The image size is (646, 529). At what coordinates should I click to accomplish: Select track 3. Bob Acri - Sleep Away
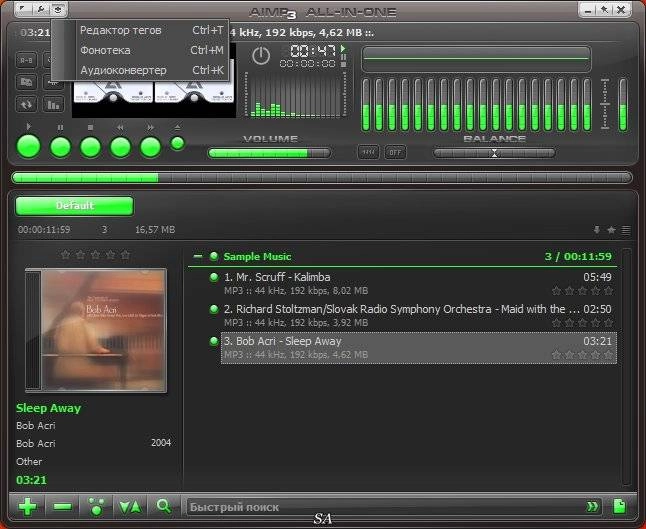[x=419, y=348]
